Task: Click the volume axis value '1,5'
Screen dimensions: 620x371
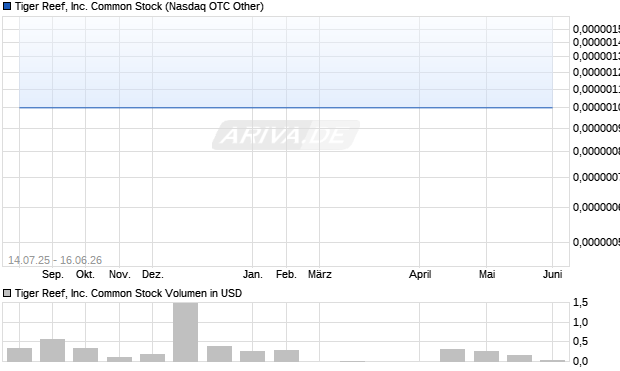Action: coord(580,303)
